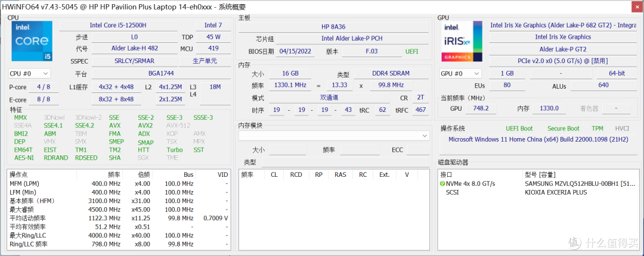Click the BIOS date 04/15/2022 field

pos(295,52)
